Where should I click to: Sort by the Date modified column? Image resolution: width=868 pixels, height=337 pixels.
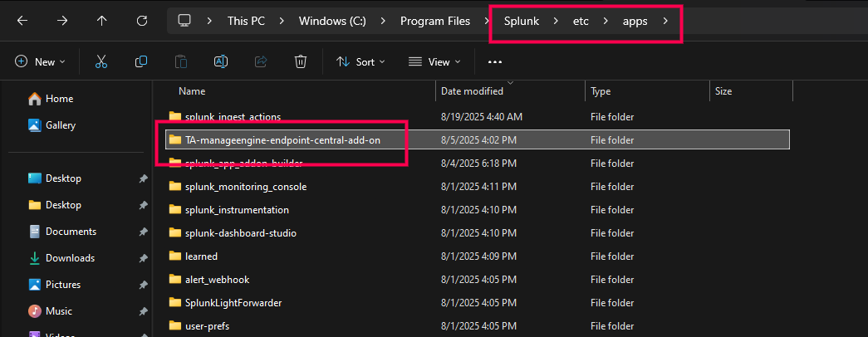pos(472,91)
